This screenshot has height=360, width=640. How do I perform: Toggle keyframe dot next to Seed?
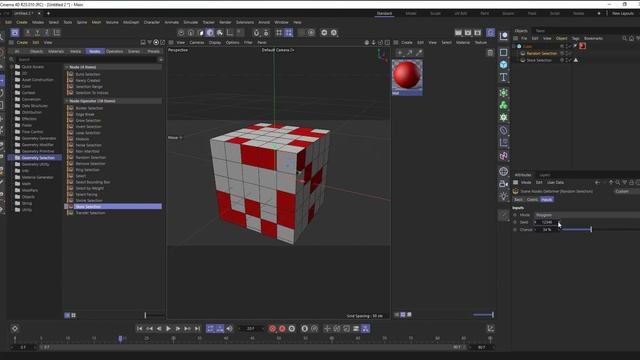point(515,222)
